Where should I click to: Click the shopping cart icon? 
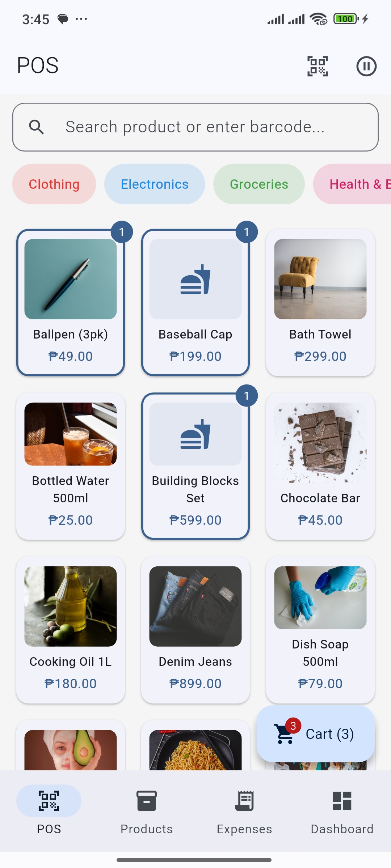(285, 734)
